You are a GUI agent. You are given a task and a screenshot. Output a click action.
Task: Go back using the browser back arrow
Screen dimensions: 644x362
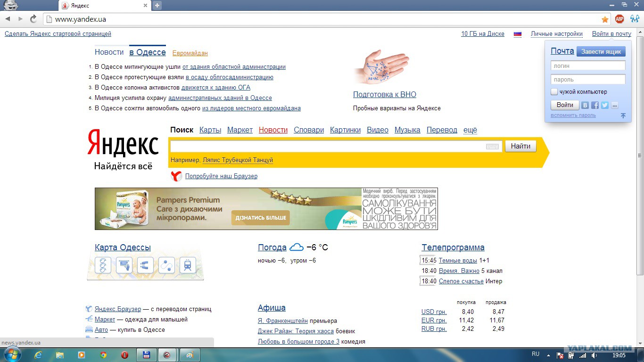8,19
